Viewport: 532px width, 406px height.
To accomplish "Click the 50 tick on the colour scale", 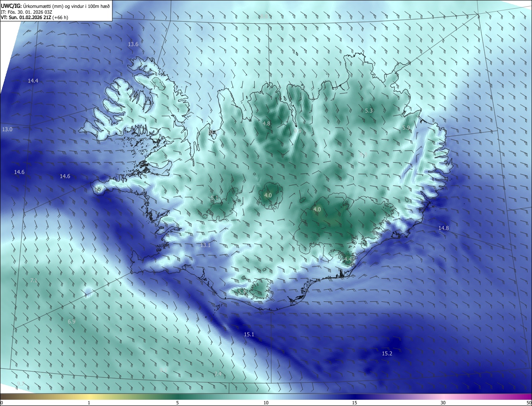I will pos(529,403).
